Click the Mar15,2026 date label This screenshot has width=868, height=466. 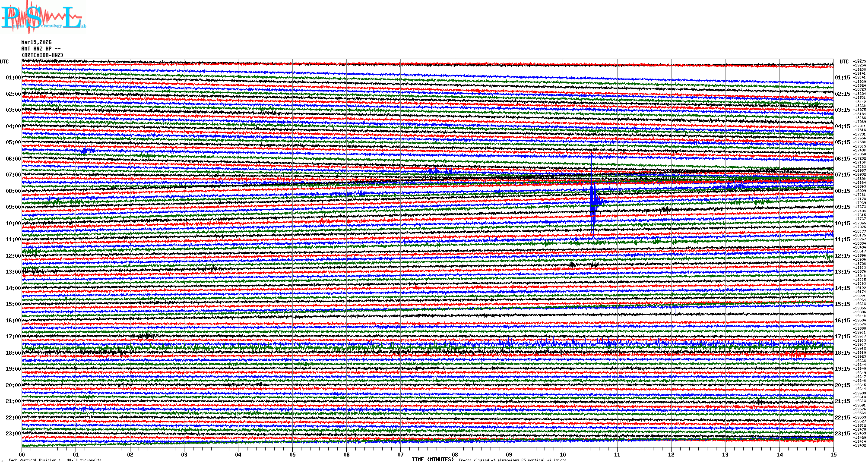tap(36, 42)
